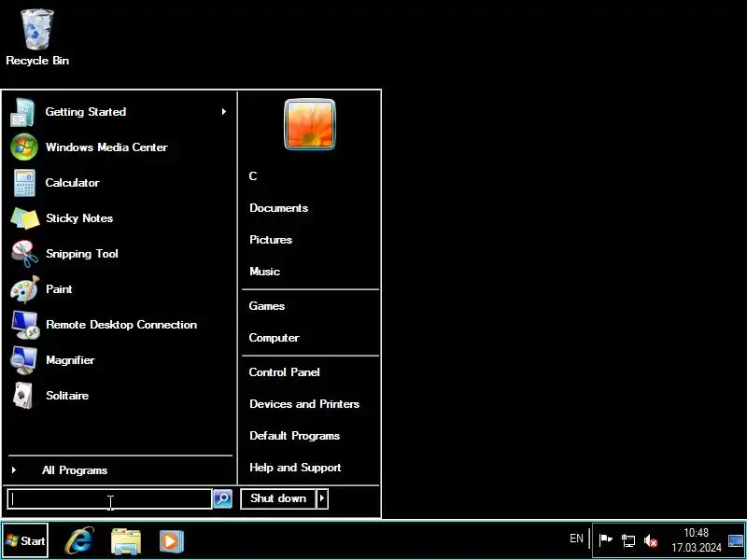Open the Magnifier icon

pyautogui.click(x=24, y=360)
